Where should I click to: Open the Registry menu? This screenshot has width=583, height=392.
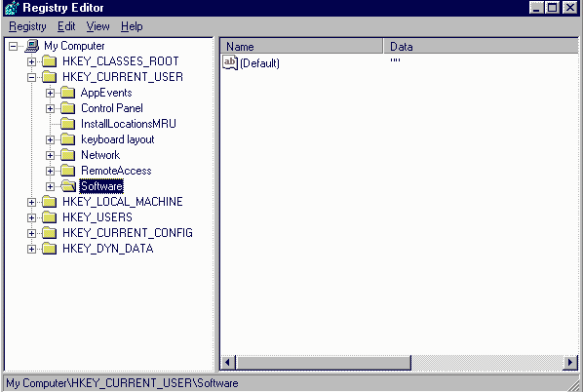pyautogui.click(x=27, y=26)
